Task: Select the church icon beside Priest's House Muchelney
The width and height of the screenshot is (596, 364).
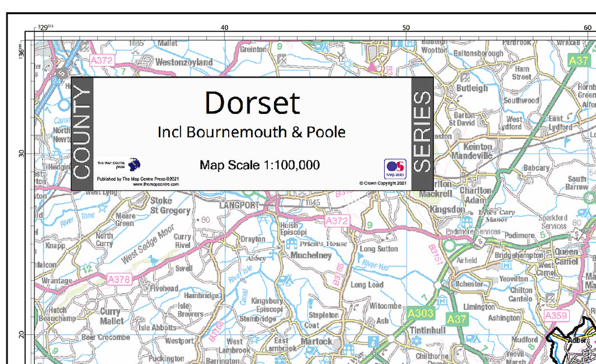Action: pos(292,244)
